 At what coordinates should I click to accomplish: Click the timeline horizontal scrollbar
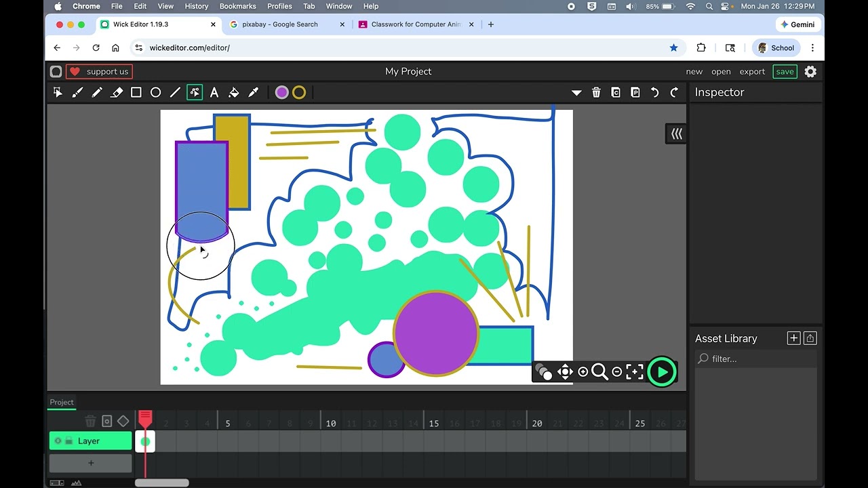[x=162, y=483]
